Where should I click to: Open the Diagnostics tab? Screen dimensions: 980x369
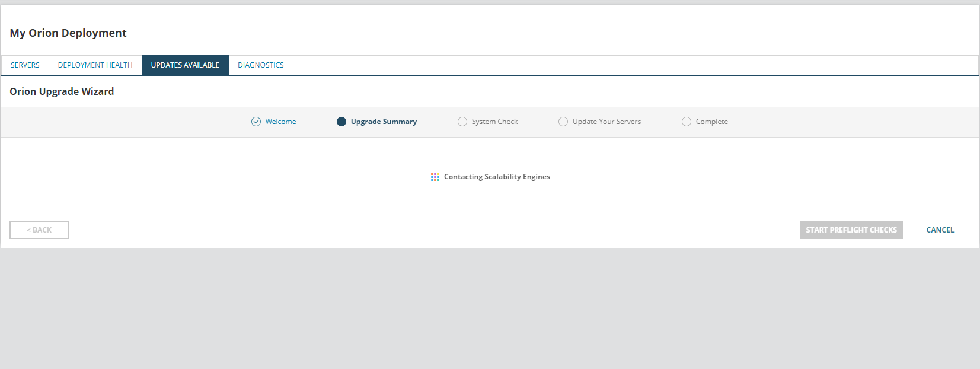(x=261, y=65)
